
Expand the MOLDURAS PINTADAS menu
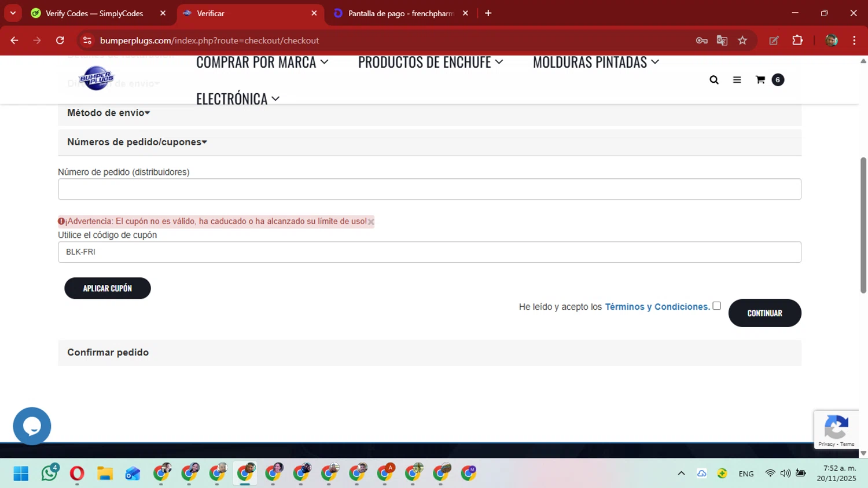point(595,62)
